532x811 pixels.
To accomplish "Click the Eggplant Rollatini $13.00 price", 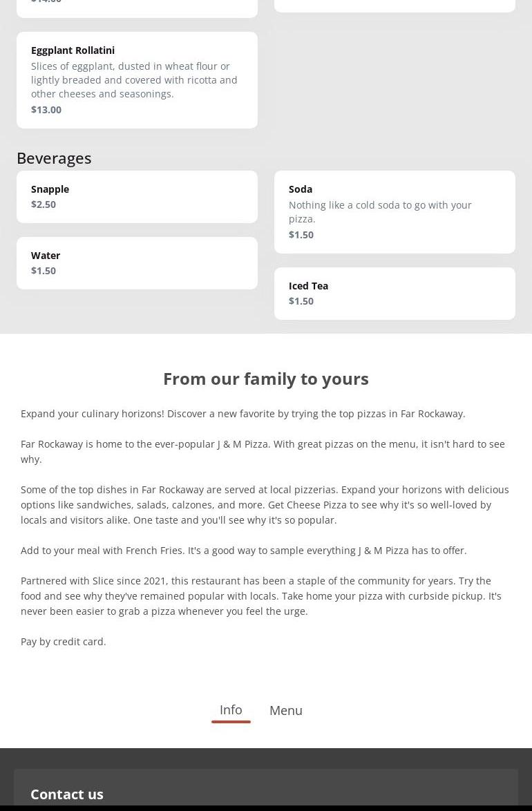I will [46, 110].
